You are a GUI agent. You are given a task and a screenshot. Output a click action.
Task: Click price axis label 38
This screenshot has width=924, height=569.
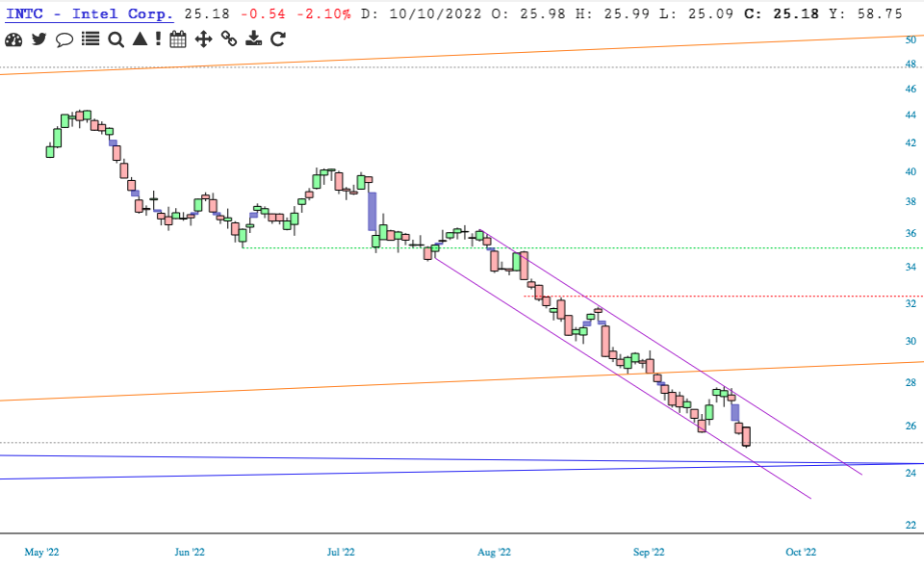coord(911,201)
